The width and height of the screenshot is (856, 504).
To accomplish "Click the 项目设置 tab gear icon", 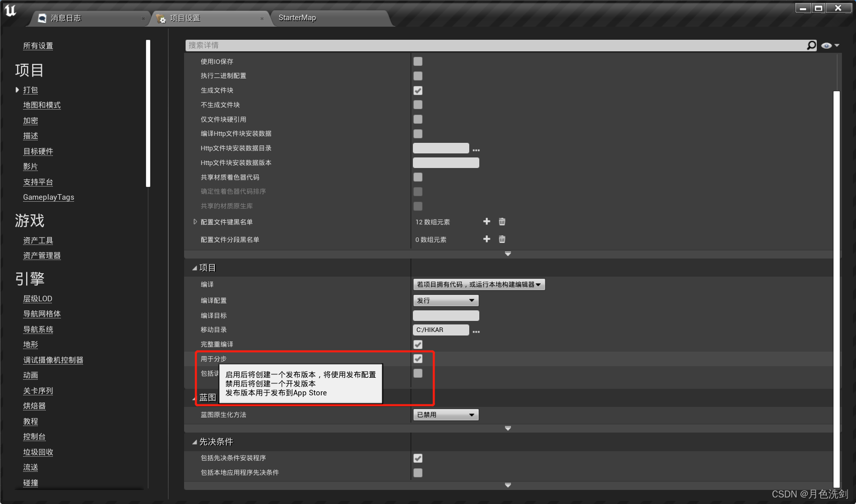I will pyautogui.click(x=161, y=19).
